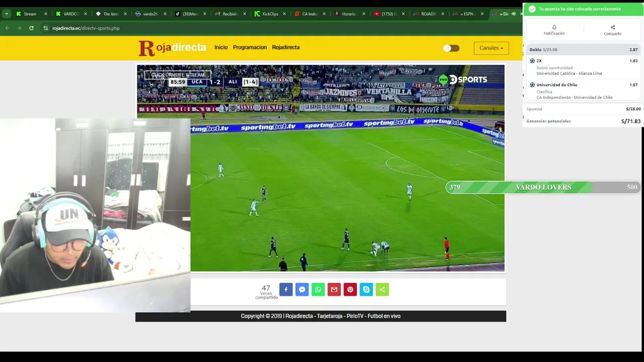
Task: Mute audio on the active tab speaker icon
Action: (514, 14)
